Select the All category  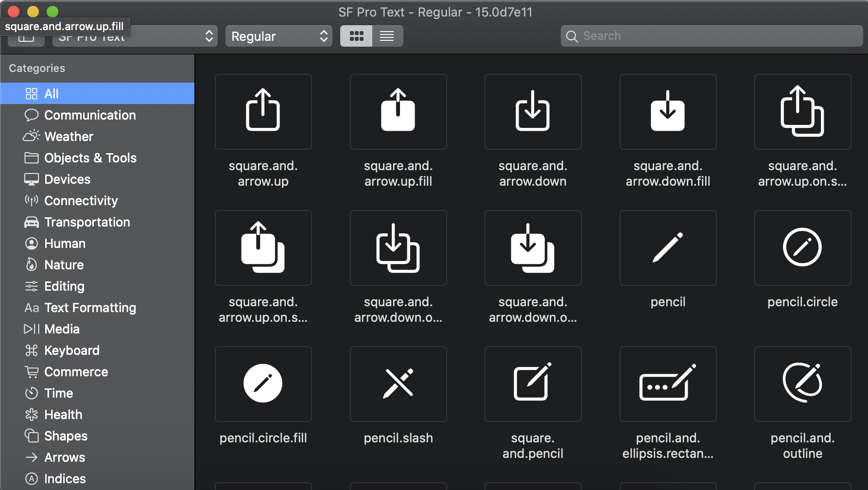[x=97, y=93]
